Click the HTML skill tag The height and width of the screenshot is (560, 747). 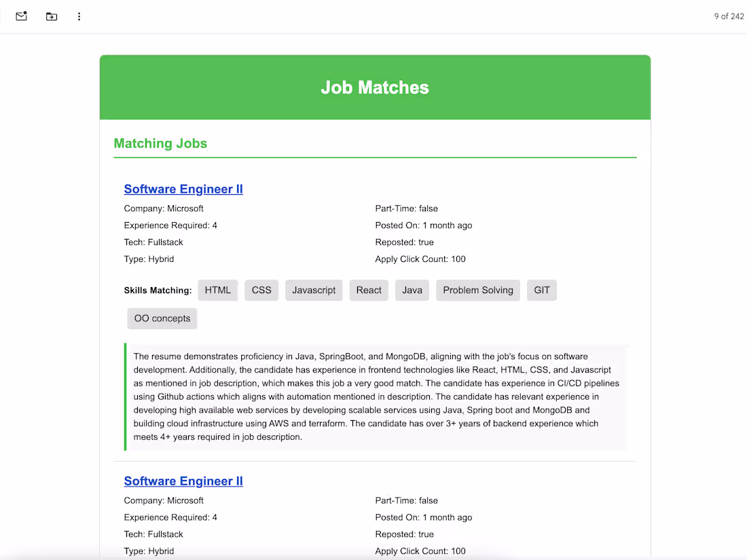pyautogui.click(x=218, y=290)
